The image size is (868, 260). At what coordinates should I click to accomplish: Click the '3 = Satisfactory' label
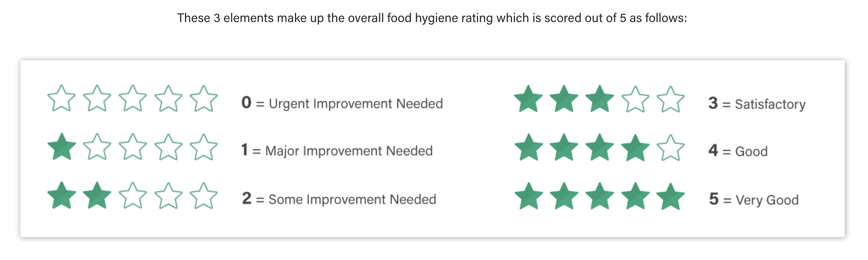pos(757,104)
